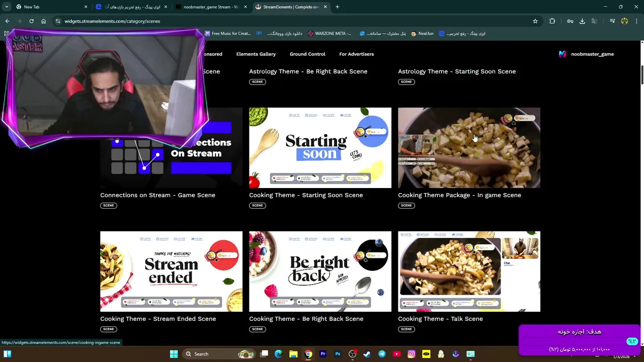The width and height of the screenshot is (644, 362).
Task: Click SCENE tag under Cooking Talk Scene
Action: [x=406, y=329]
